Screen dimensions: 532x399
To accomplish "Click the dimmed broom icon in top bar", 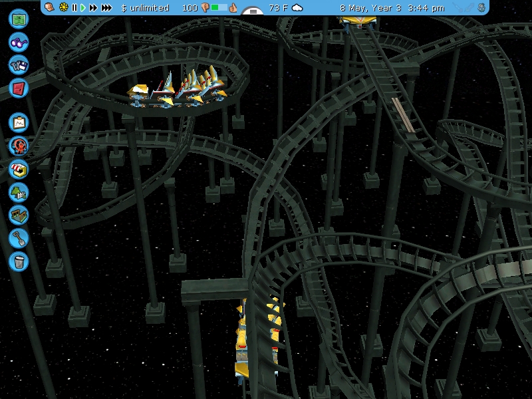I will point(458,7).
